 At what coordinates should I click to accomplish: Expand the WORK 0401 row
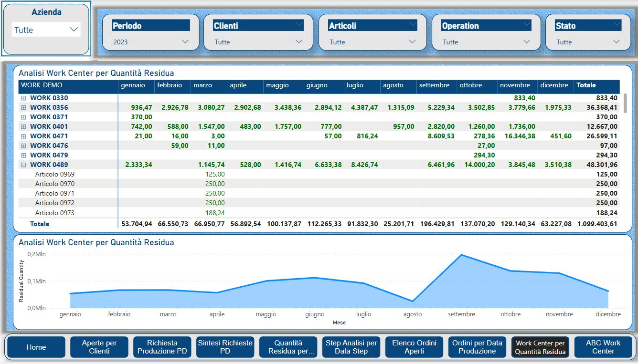pos(23,126)
